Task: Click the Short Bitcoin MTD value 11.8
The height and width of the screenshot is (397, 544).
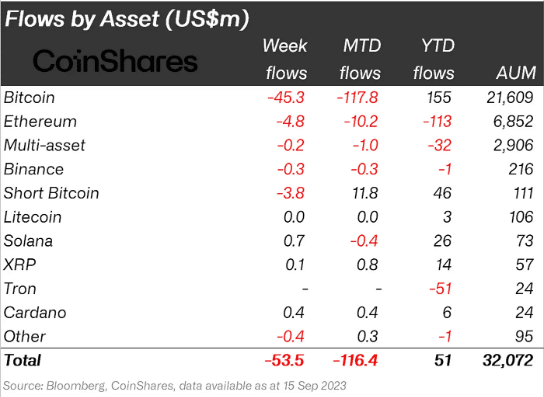Action: coord(365,193)
